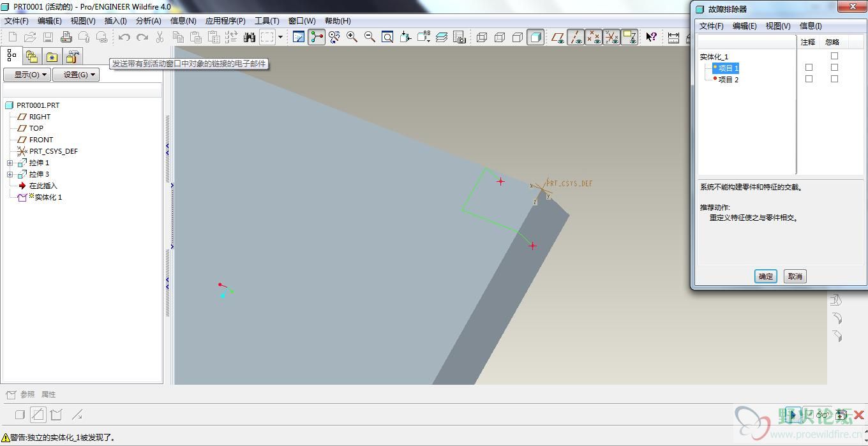Click the Save disk icon

48,38
